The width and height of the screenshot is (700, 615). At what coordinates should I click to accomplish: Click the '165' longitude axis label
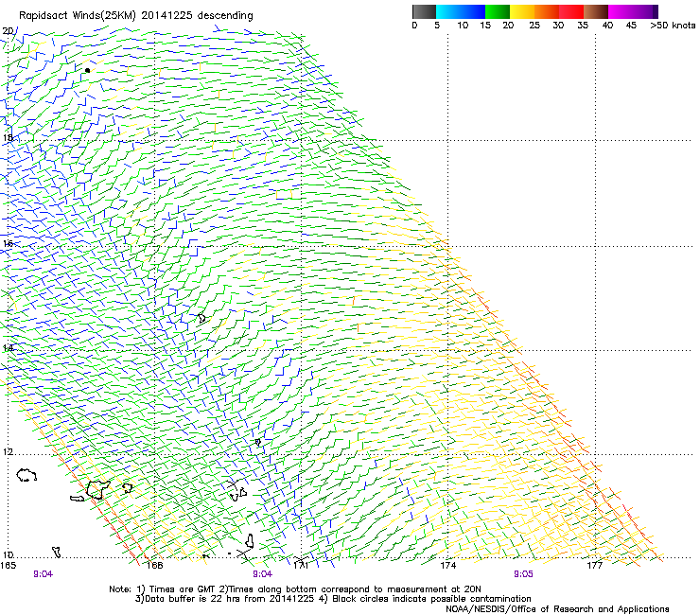coord(8,566)
